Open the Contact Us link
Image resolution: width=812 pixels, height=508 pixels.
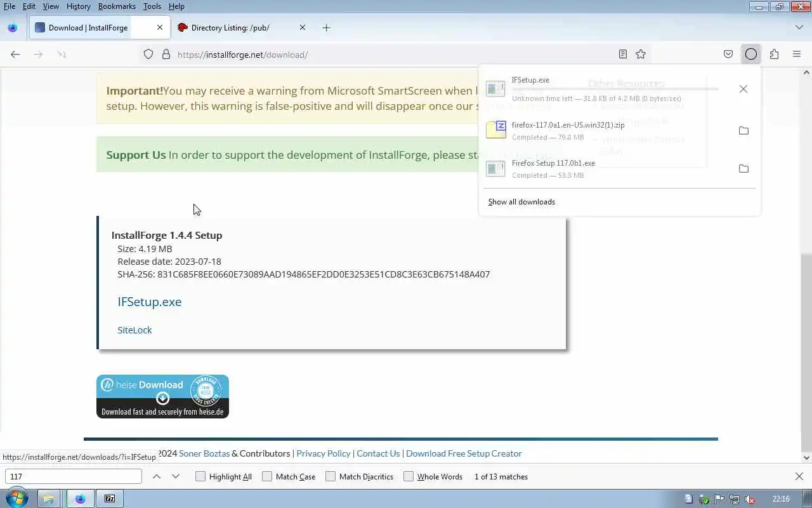(378, 453)
